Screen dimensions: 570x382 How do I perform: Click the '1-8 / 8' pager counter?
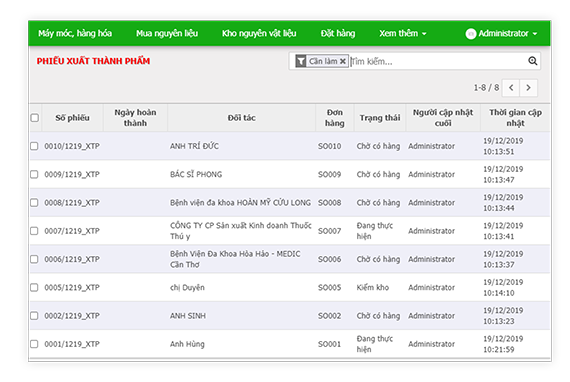486,88
